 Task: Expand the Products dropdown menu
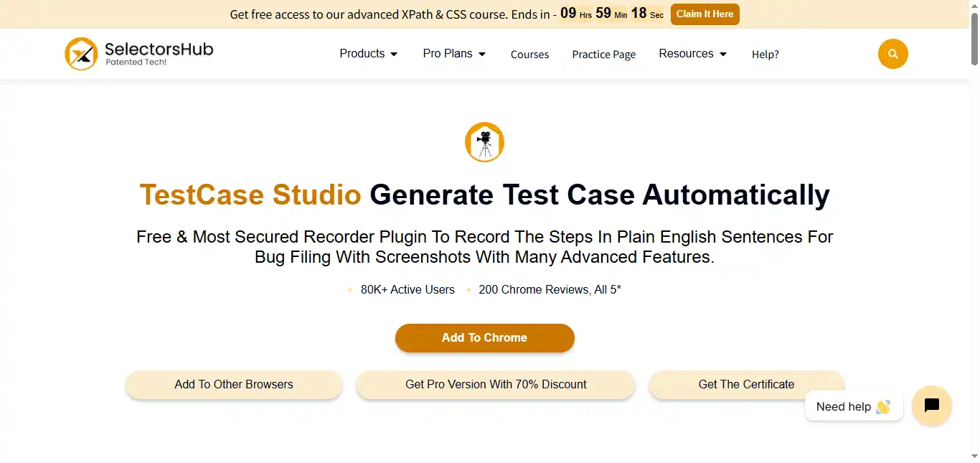point(369,54)
